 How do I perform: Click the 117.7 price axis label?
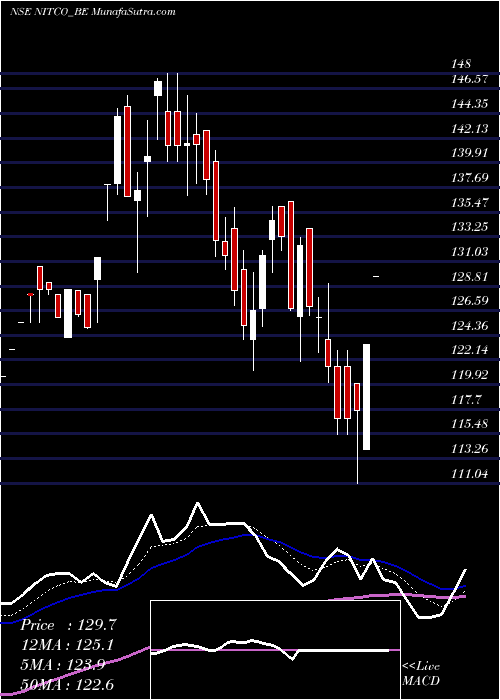click(x=467, y=400)
